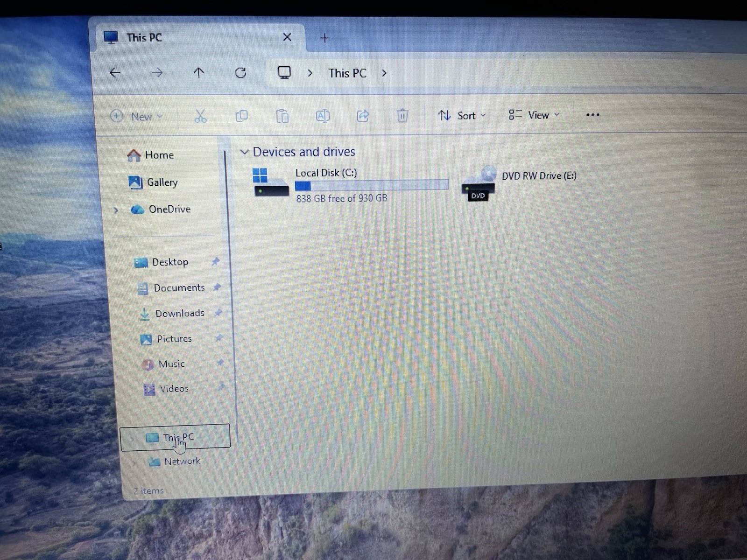Screen dimensions: 747x560
Task: Add a new File Explorer tab
Action: [325, 38]
